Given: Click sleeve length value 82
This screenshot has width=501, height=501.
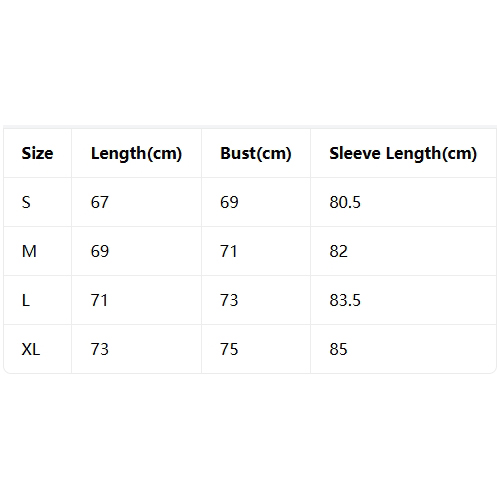Looking at the screenshot, I should point(338,251).
